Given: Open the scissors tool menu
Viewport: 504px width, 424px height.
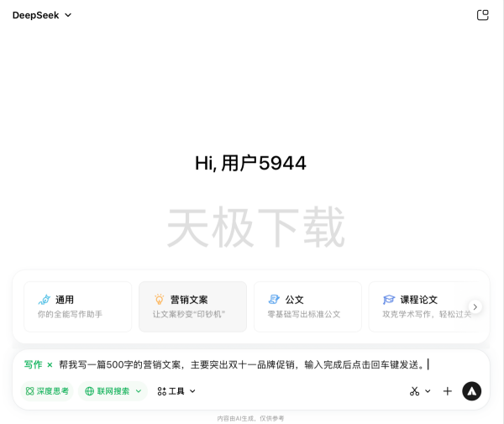Looking at the screenshot, I should coord(419,391).
